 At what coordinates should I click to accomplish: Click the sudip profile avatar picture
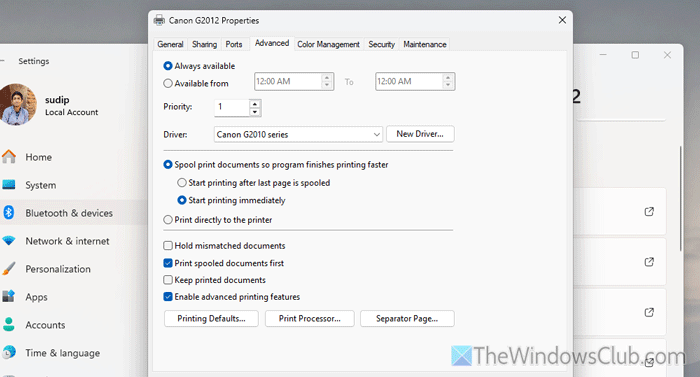tap(17, 105)
